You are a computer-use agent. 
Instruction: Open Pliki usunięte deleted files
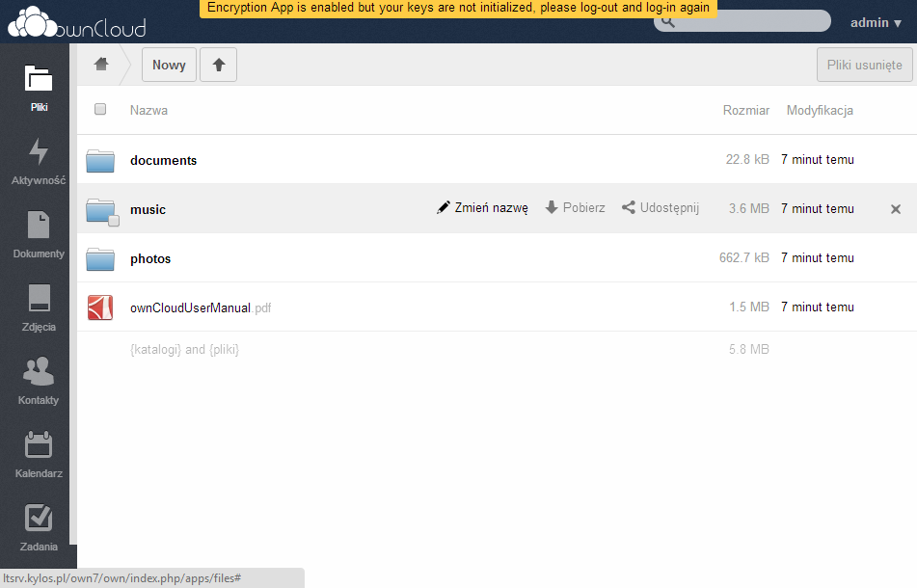click(x=864, y=65)
